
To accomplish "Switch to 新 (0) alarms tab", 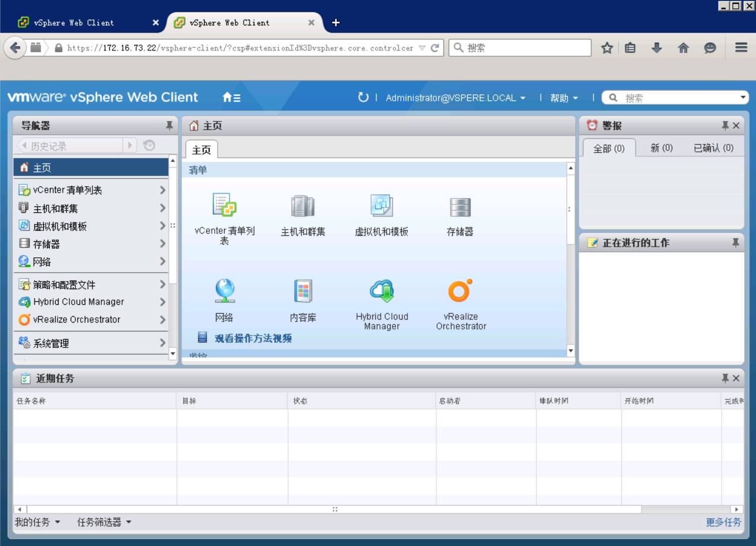I will tap(661, 148).
